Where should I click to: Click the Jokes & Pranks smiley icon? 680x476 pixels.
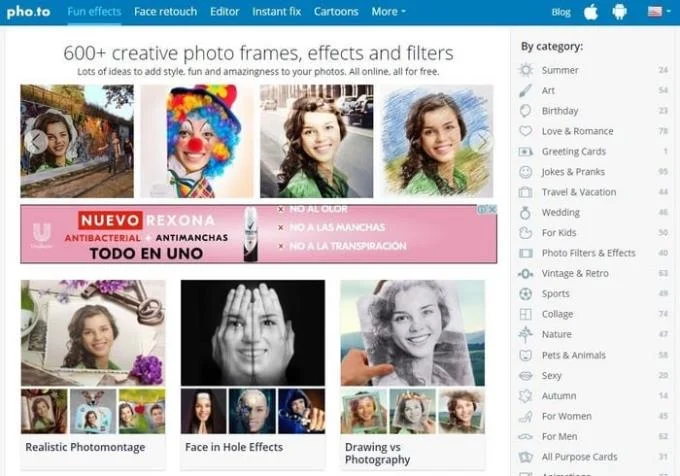click(526, 172)
